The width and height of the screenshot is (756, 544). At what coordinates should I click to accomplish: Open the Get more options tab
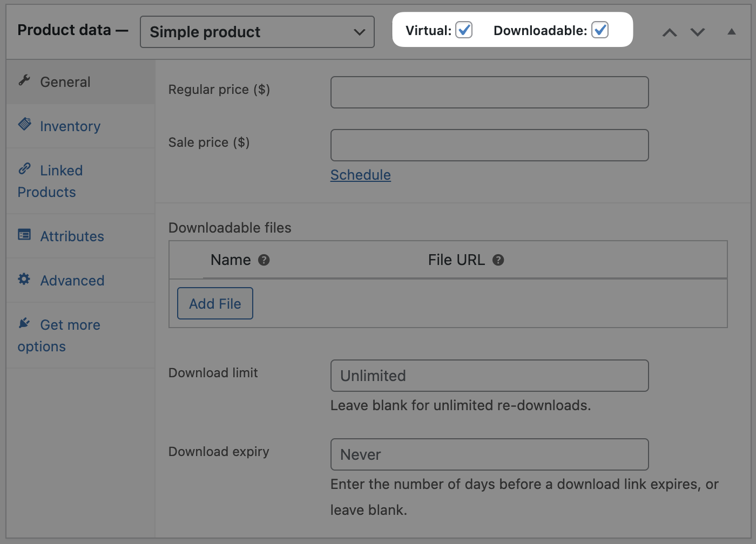[80, 336]
